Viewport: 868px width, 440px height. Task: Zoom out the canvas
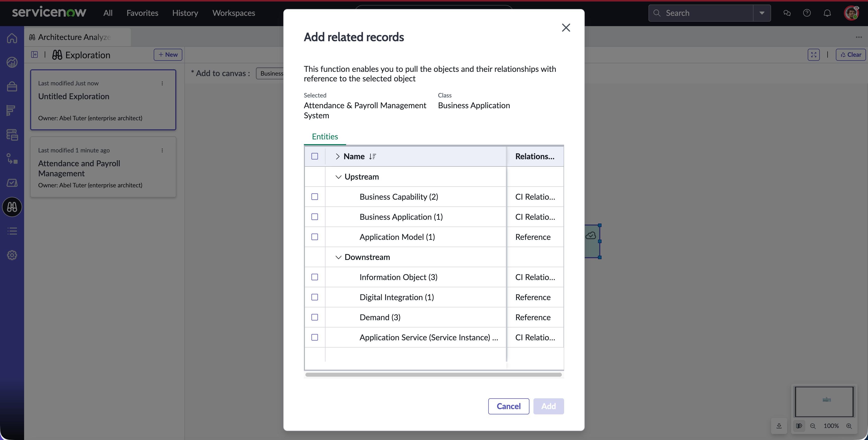pos(813,426)
